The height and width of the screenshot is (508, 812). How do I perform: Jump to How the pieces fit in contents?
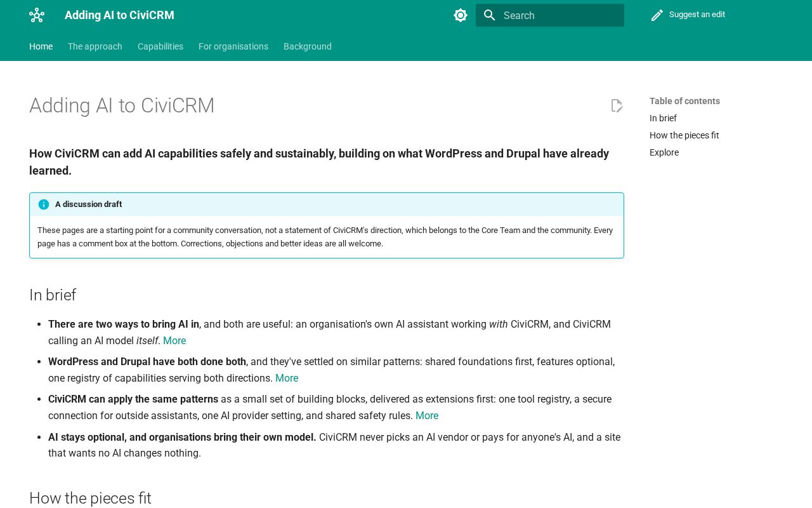pos(684,135)
